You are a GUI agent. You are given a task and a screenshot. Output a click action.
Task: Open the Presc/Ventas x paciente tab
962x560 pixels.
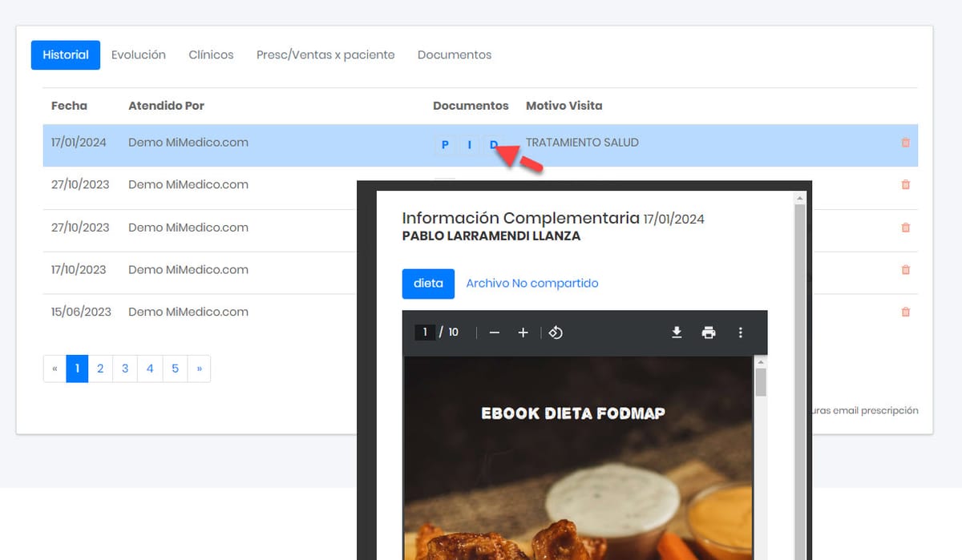pos(325,54)
